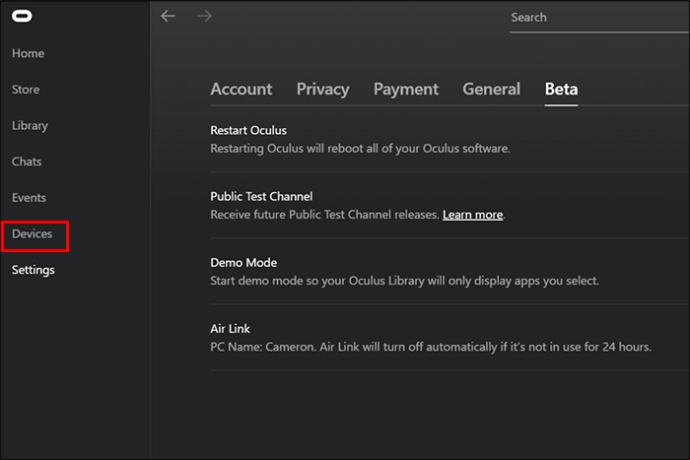This screenshot has height=460, width=690.
Task: Select Settings in the sidebar
Action: pyautogui.click(x=33, y=270)
